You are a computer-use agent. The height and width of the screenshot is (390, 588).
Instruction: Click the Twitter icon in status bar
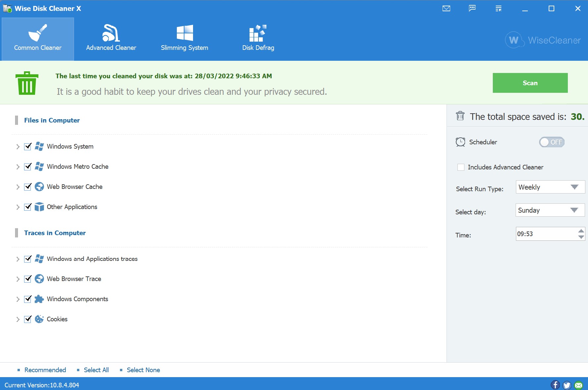pyautogui.click(x=567, y=385)
